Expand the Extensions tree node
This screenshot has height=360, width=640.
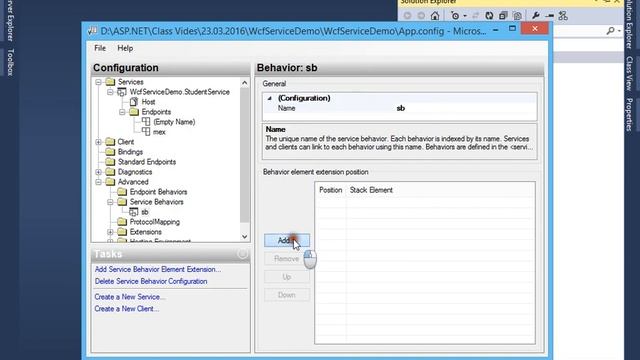110,232
